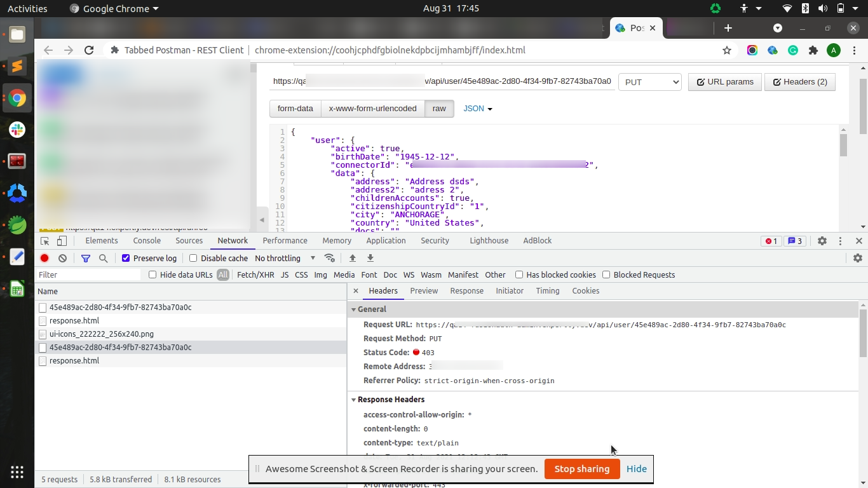Viewport: 868px width, 488px height.
Task: Open Chrome tab search dropdown
Action: coord(777,28)
